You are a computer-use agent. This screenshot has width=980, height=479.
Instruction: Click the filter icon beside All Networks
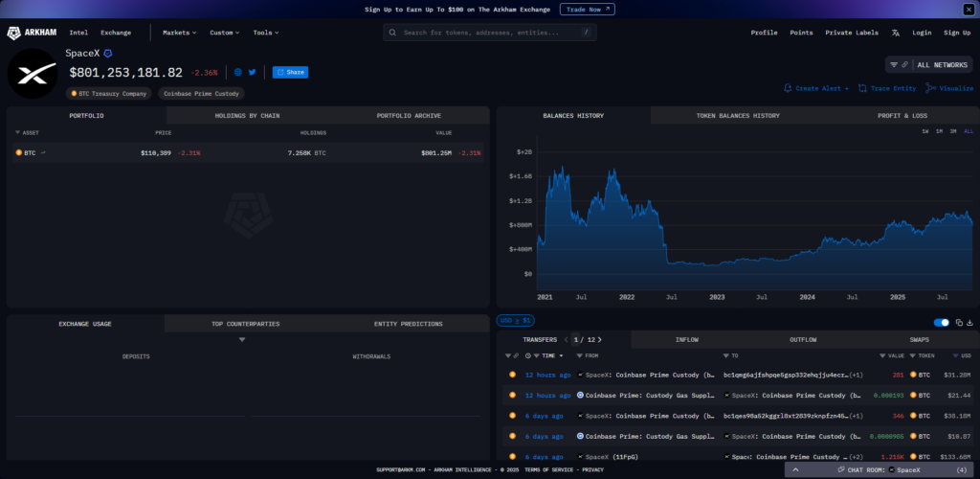[x=894, y=65]
